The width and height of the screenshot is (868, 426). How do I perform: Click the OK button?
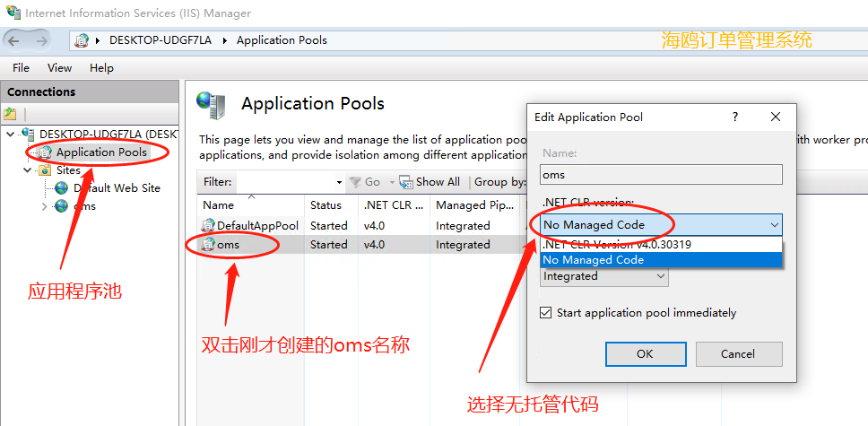tap(646, 354)
